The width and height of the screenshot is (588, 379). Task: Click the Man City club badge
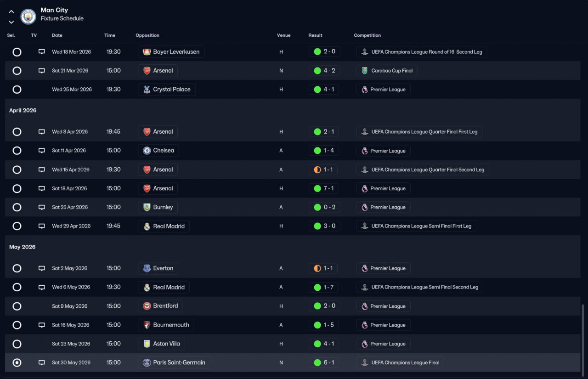28,17
